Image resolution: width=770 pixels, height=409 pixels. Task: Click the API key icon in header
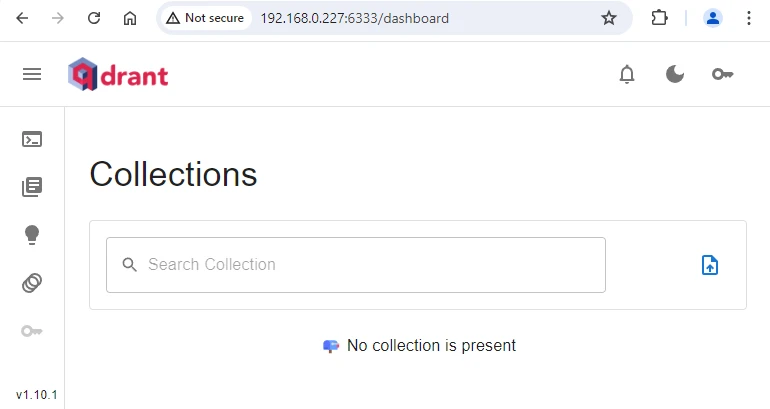click(x=722, y=74)
